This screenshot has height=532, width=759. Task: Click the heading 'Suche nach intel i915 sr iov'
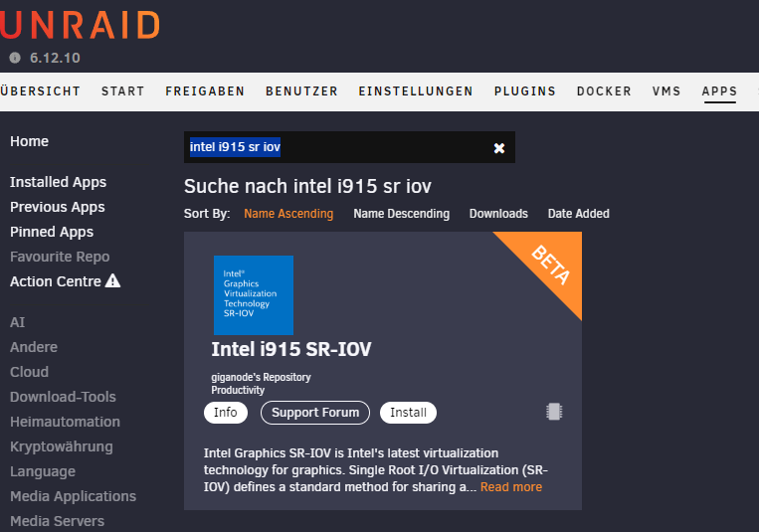(307, 186)
